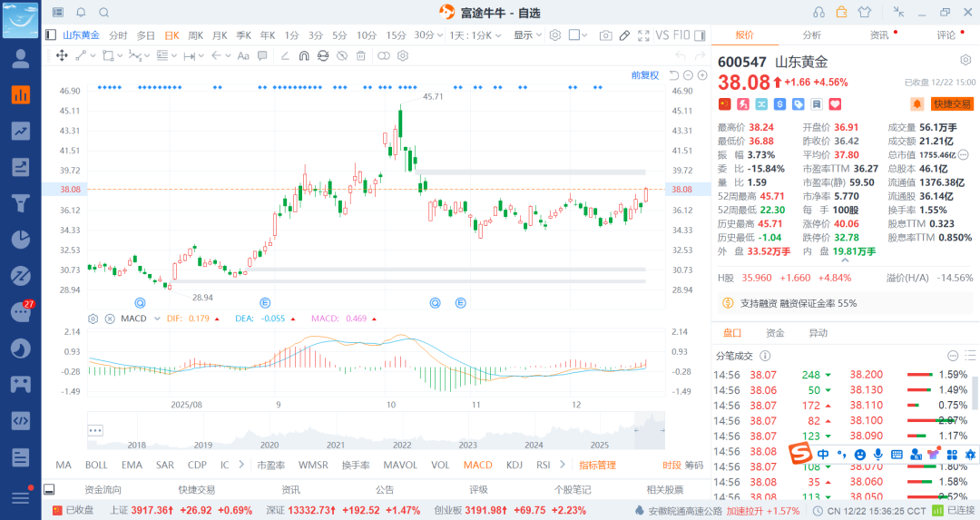The image size is (980, 520).
Task: Open the window layout square dropdown
Action: pos(578,35)
